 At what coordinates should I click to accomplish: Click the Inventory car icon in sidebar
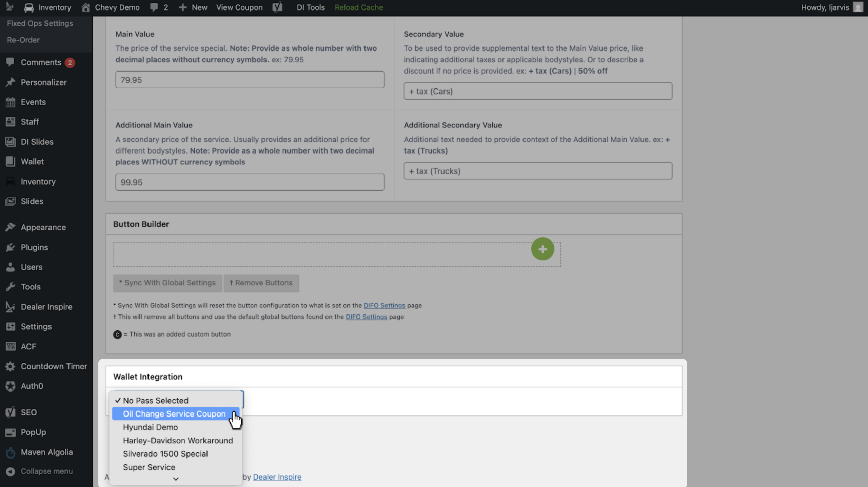10,181
